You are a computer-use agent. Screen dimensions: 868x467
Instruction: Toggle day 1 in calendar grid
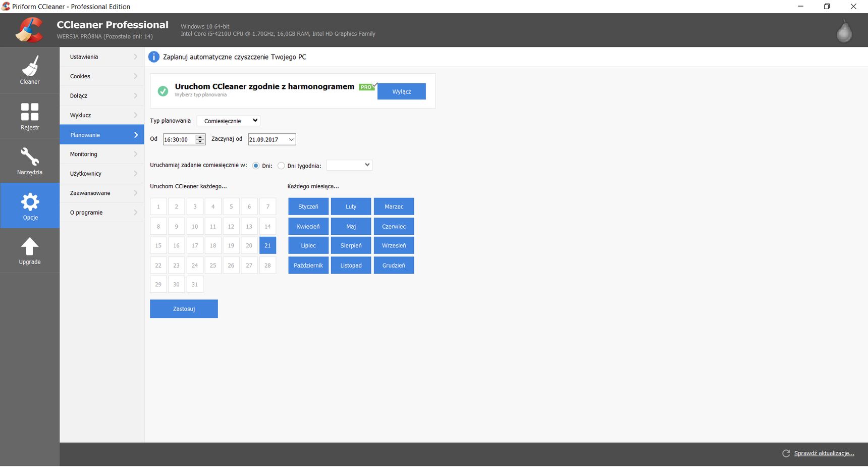click(158, 206)
